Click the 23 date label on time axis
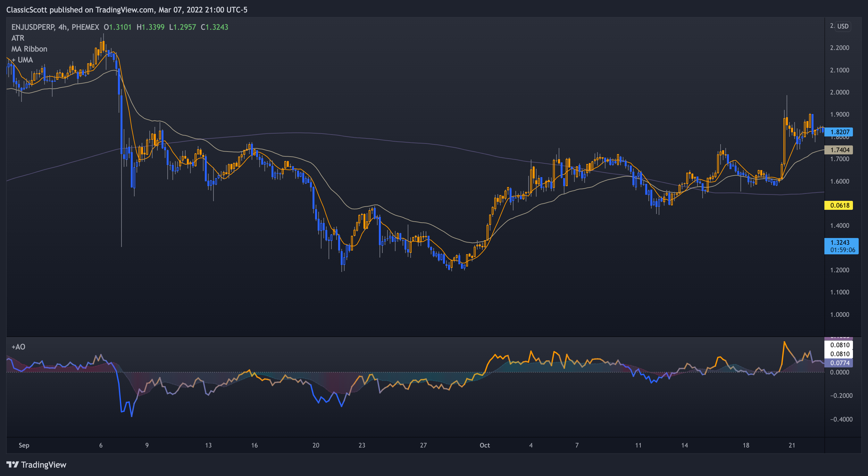 (362, 445)
